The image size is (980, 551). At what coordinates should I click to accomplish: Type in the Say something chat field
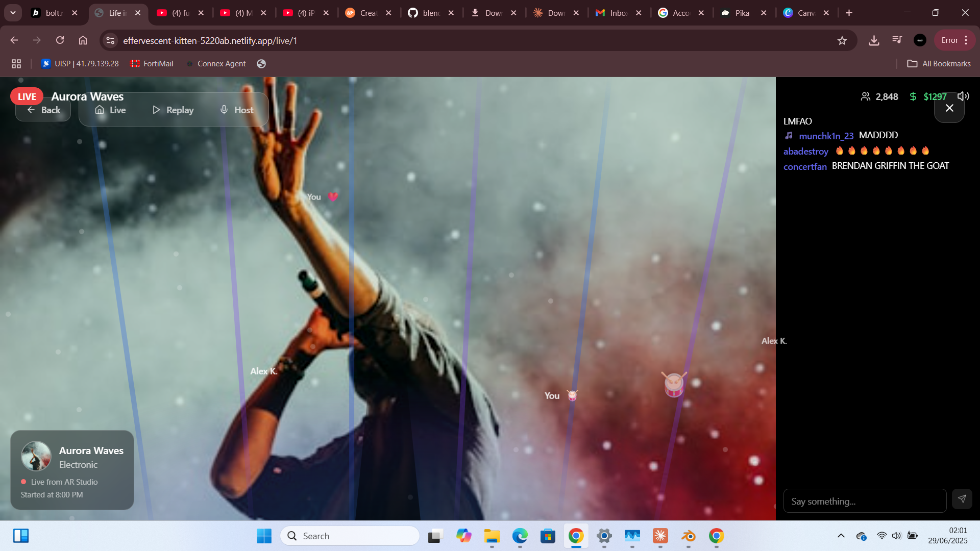point(864,501)
